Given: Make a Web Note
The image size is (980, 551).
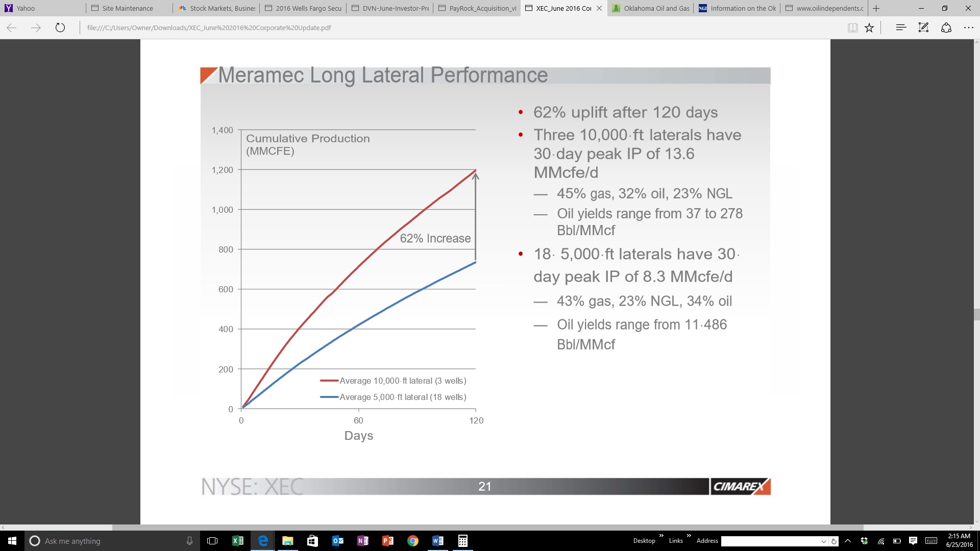Looking at the screenshot, I should 923,28.
